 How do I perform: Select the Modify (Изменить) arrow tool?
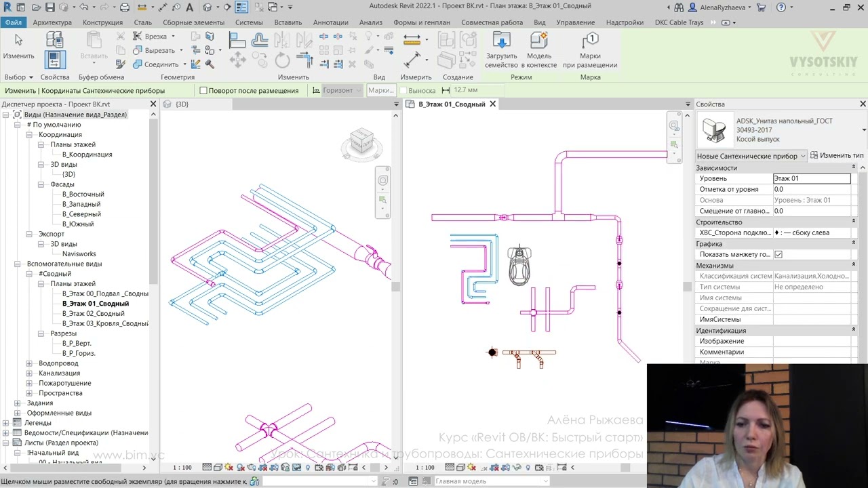coord(18,42)
